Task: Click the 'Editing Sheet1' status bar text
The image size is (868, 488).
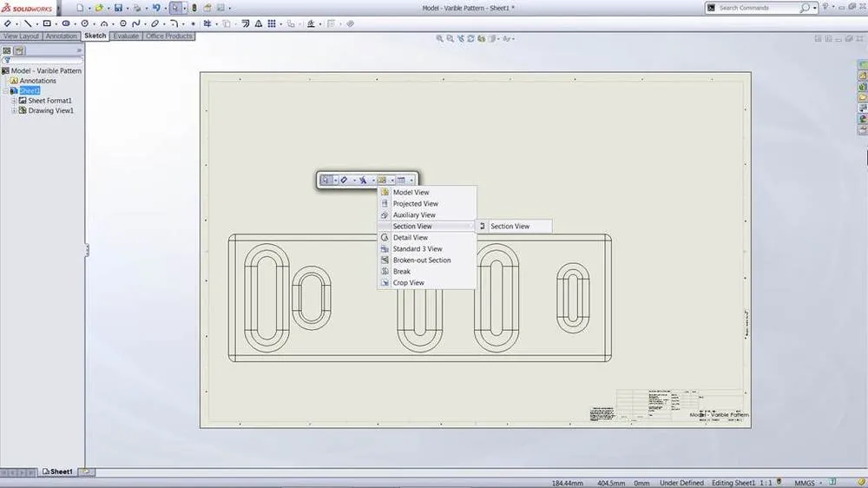Action: [733, 483]
